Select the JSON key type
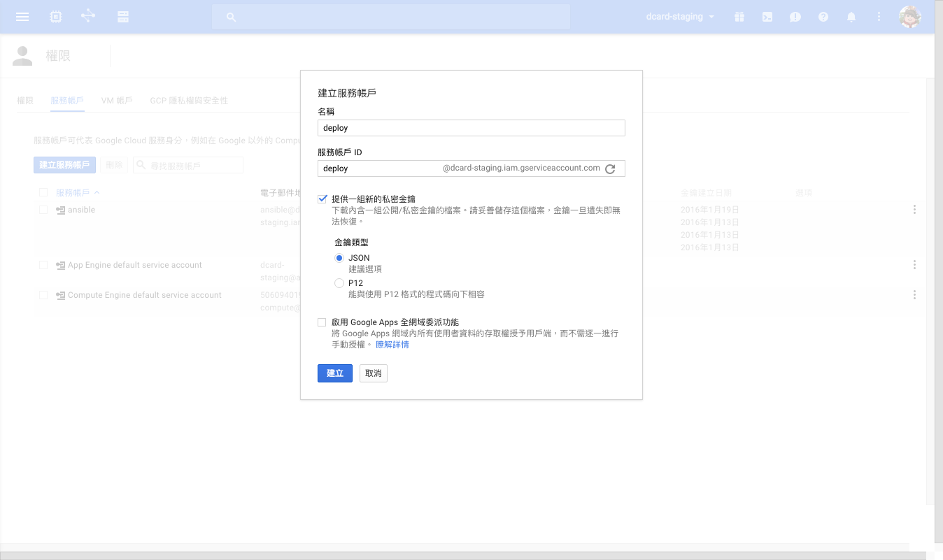This screenshot has height=560, width=943. click(339, 258)
